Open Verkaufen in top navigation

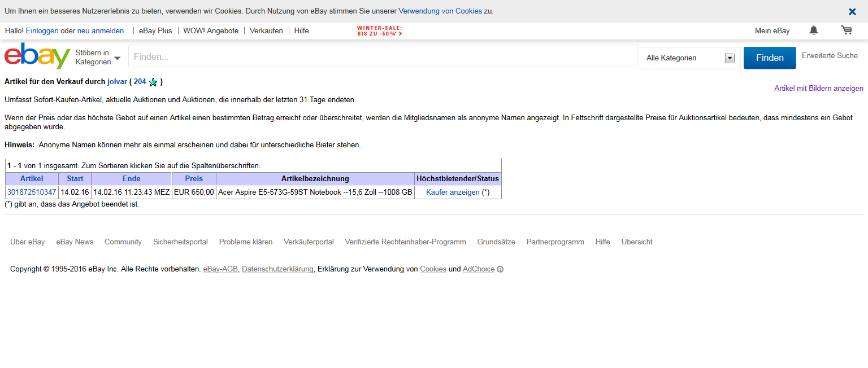266,31
